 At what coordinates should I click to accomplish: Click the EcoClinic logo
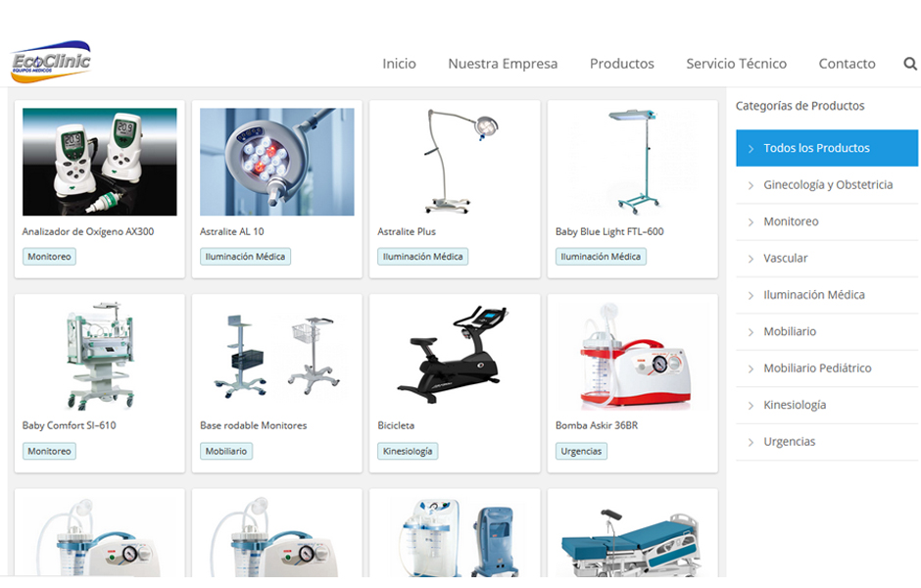click(x=51, y=62)
